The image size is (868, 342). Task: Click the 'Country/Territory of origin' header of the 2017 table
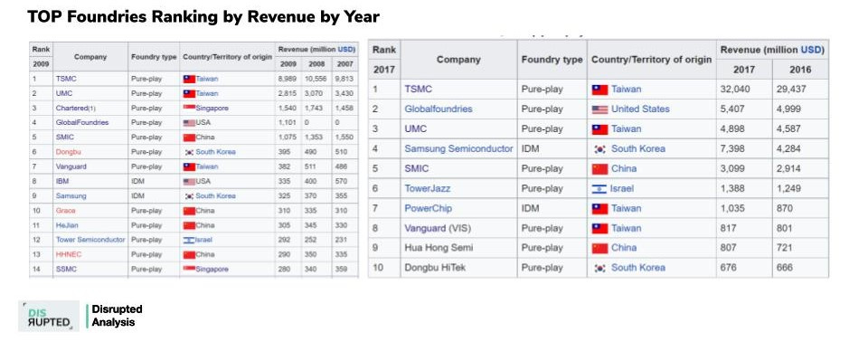point(652,60)
